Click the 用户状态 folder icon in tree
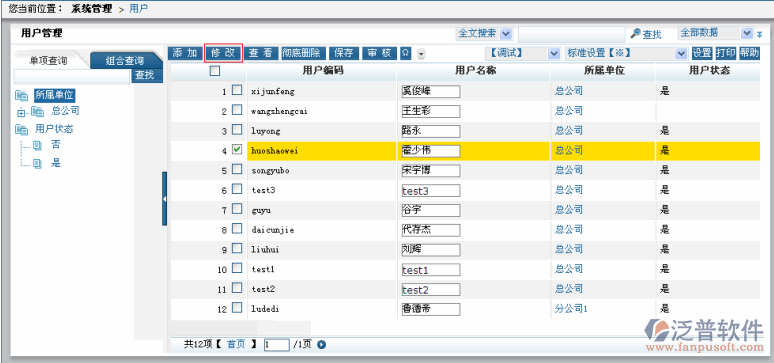 tap(21, 130)
